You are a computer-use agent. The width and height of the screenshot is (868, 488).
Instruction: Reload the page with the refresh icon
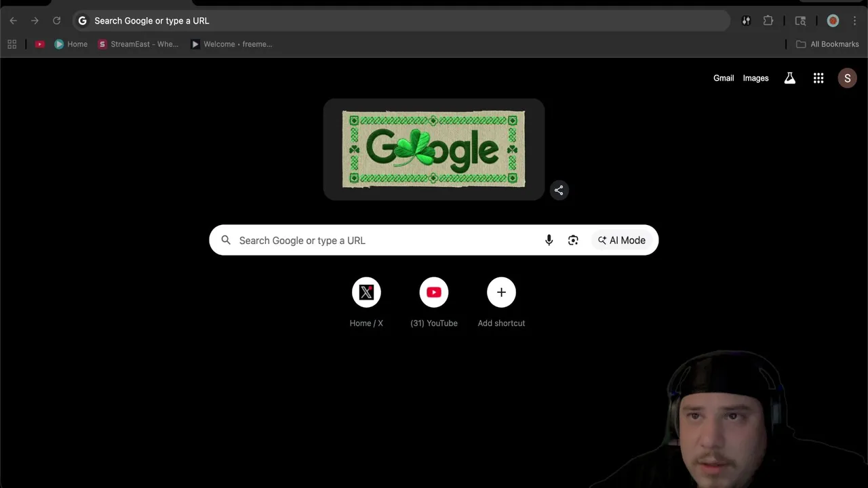(56, 21)
